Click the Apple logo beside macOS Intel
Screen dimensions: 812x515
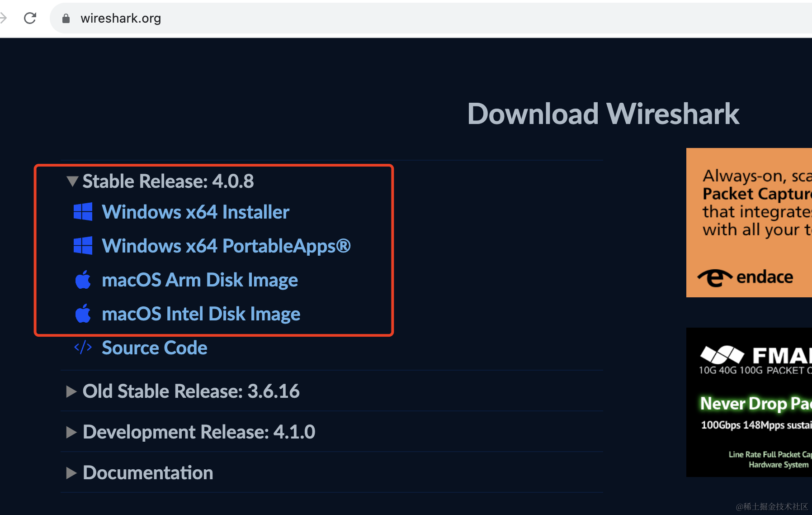tap(83, 313)
